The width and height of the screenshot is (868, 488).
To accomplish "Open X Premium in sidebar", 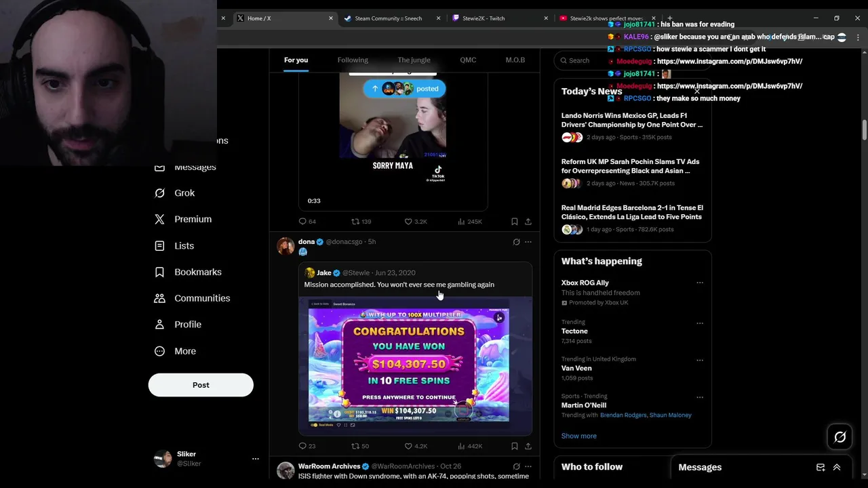I will click(183, 220).
